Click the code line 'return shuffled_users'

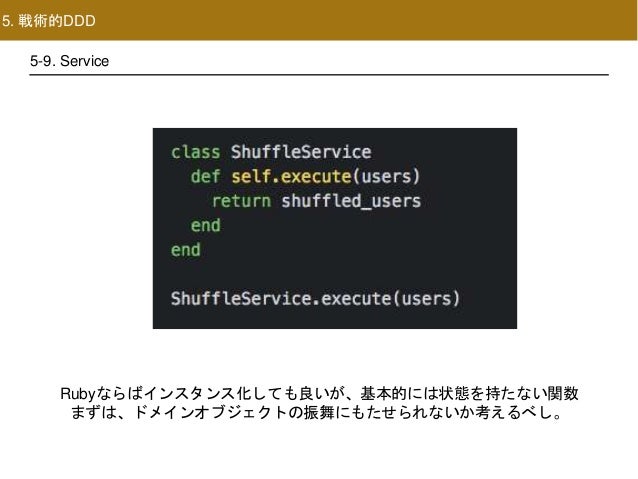coord(316,201)
